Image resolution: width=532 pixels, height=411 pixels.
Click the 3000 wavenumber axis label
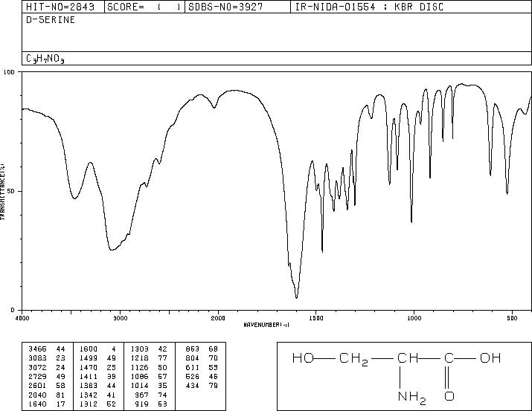120,318
